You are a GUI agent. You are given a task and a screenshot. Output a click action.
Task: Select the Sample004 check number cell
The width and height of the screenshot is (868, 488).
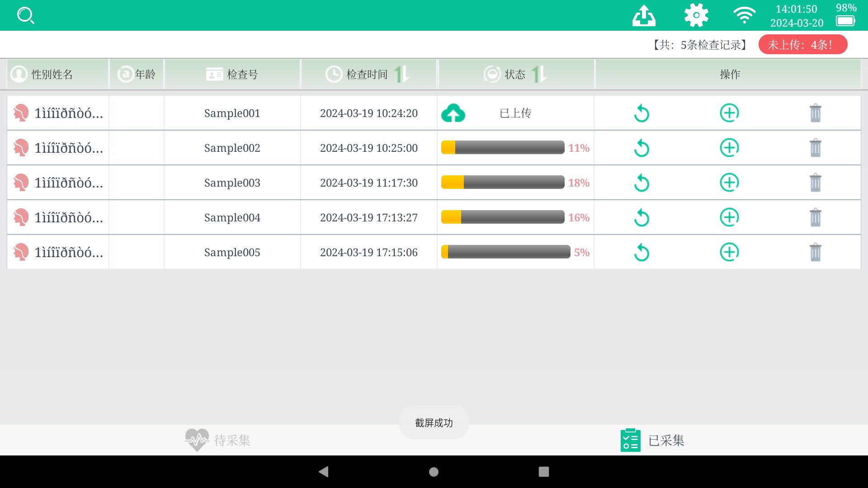point(232,218)
